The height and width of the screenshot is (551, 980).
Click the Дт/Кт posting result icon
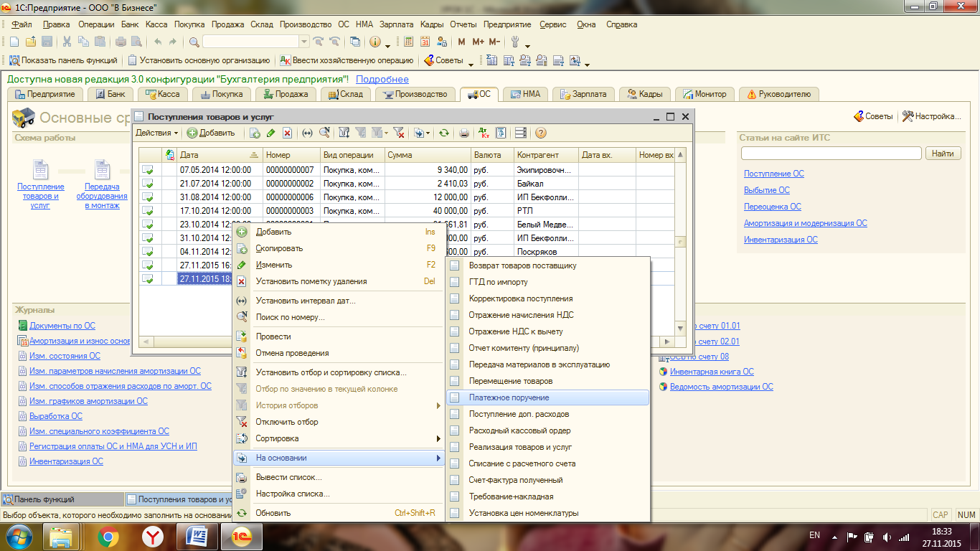(x=484, y=133)
